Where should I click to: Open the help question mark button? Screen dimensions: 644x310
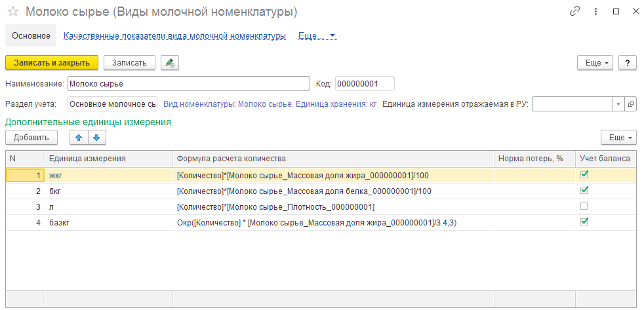tap(628, 62)
